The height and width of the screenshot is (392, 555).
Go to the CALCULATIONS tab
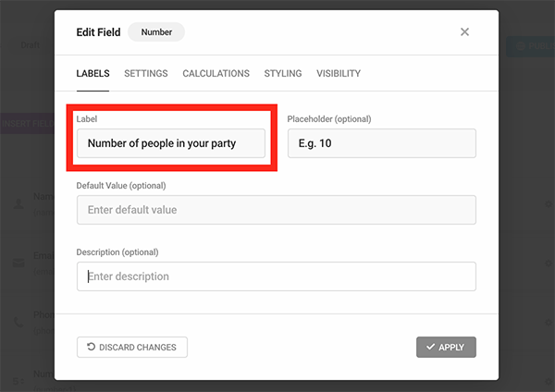[216, 74]
